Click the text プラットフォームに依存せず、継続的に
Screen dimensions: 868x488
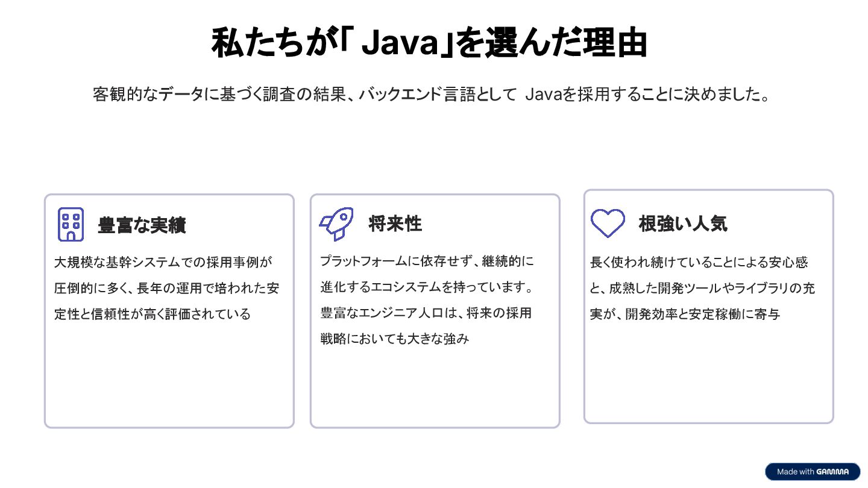pyautogui.click(x=427, y=261)
